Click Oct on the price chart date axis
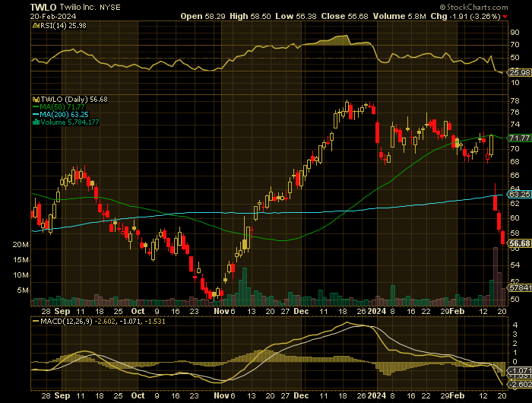The width and height of the screenshot is (532, 403). pos(138,311)
